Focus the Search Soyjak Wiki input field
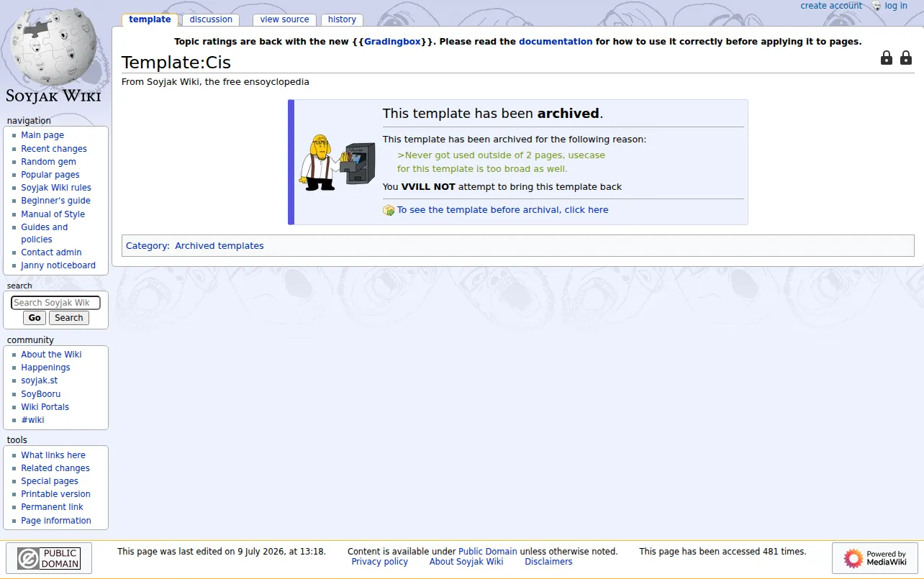 (x=55, y=303)
